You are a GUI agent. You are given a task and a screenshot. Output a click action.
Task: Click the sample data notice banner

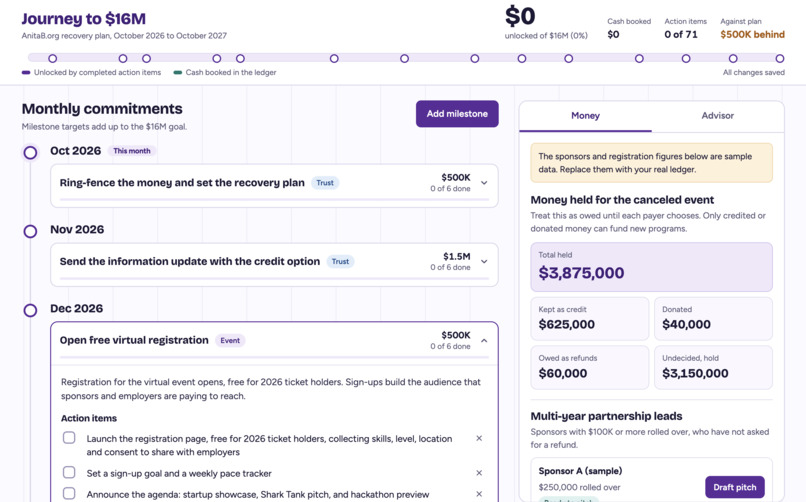651,163
